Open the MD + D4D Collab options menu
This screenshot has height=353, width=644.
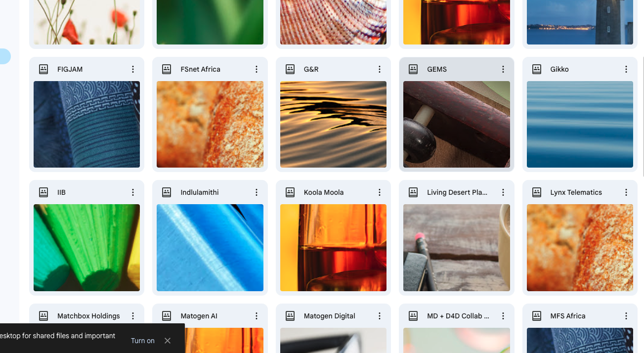503,316
